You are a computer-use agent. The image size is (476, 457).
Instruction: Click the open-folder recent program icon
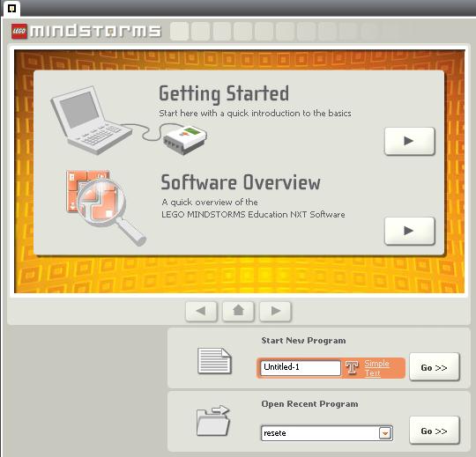point(213,421)
